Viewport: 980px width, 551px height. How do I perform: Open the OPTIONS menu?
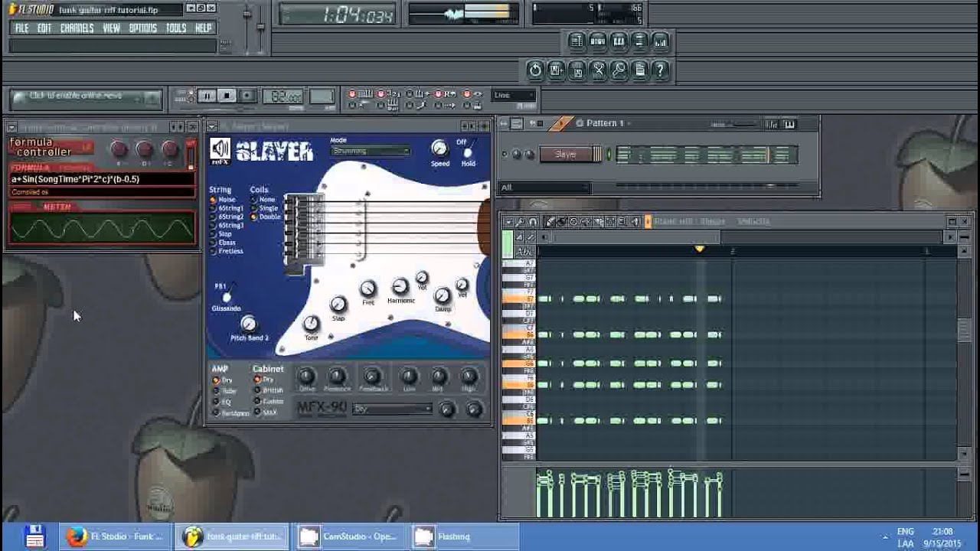point(143,28)
